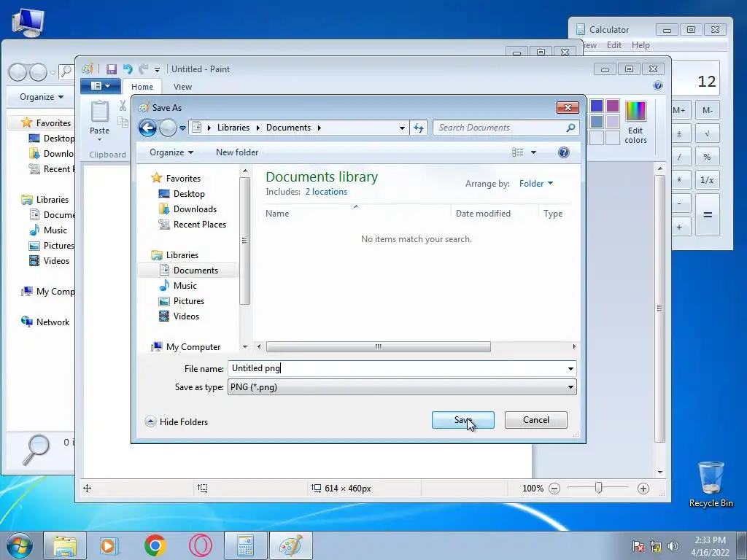Click the volume speaker tray icon
Screen dimensions: 747x560
[673, 546]
